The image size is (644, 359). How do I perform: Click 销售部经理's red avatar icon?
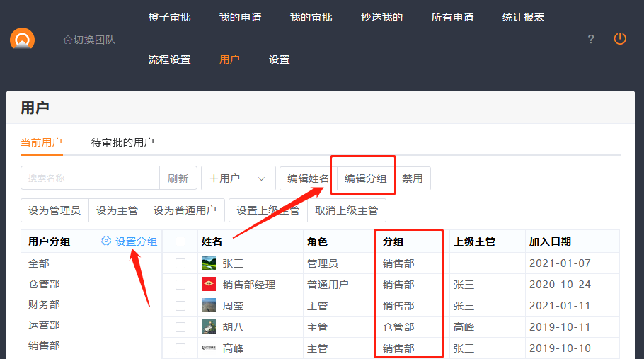[209, 285]
